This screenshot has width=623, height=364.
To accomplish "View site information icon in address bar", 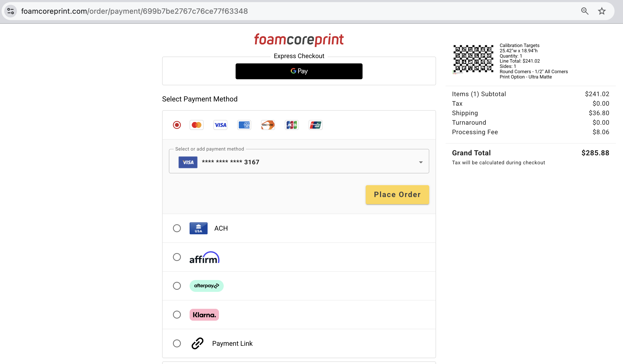I will tap(11, 11).
